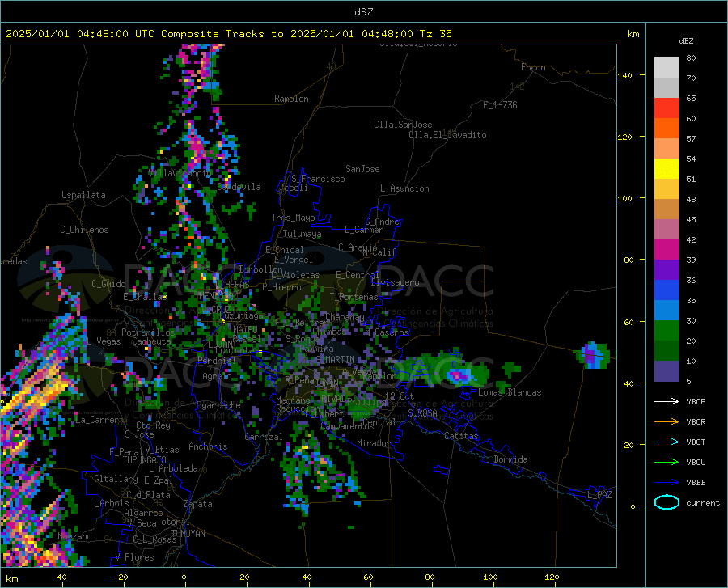Click the amber 51 dBZ swatch
Viewport: 728px width, 588px height.
click(667, 189)
